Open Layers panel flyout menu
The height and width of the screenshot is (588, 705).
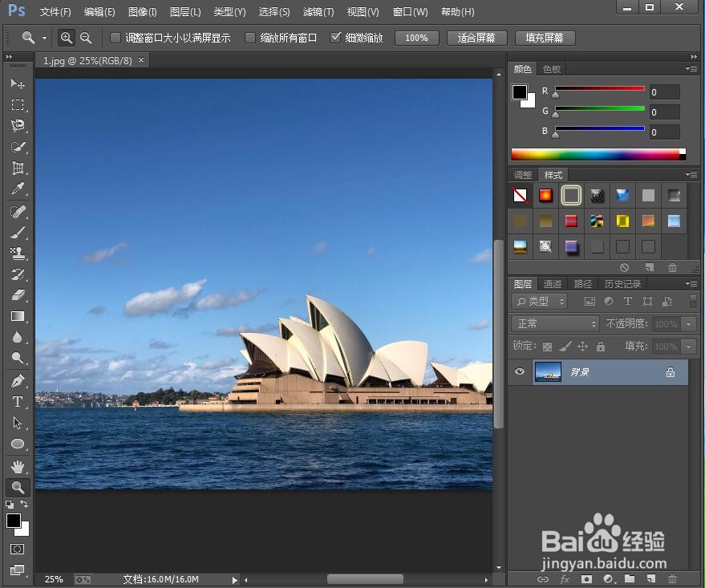pyautogui.click(x=691, y=284)
